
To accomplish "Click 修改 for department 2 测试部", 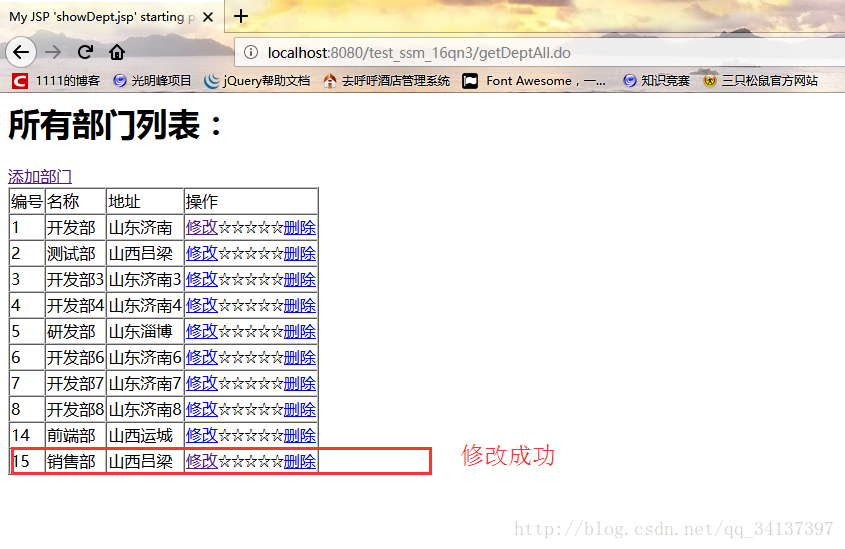I will 202,253.
